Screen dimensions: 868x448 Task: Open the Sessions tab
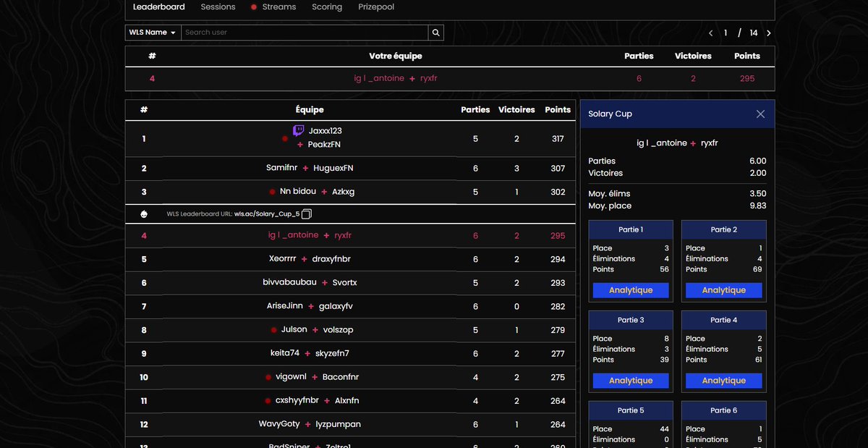coord(218,7)
